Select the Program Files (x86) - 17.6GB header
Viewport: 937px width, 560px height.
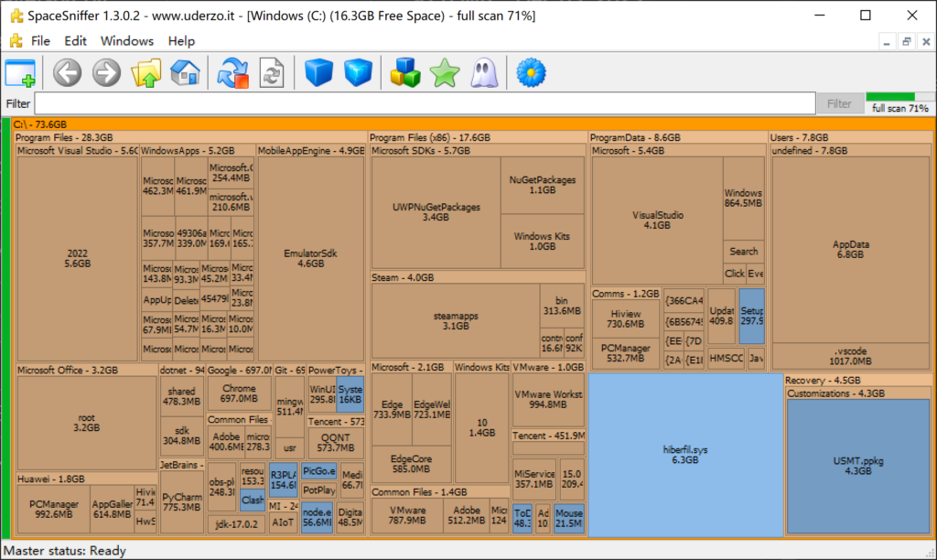tap(478, 137)
